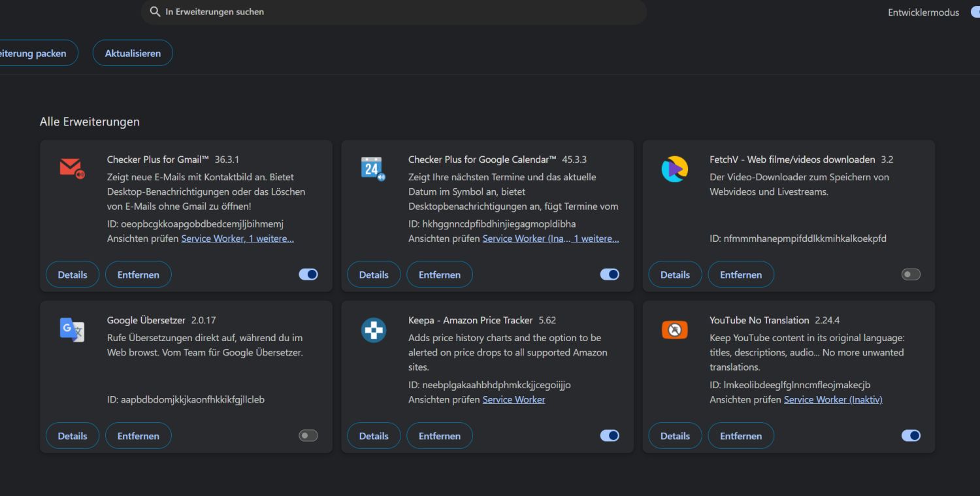Open Details for FetchV extension
Viewport: 980px width, 496px height.
point(675,274)
